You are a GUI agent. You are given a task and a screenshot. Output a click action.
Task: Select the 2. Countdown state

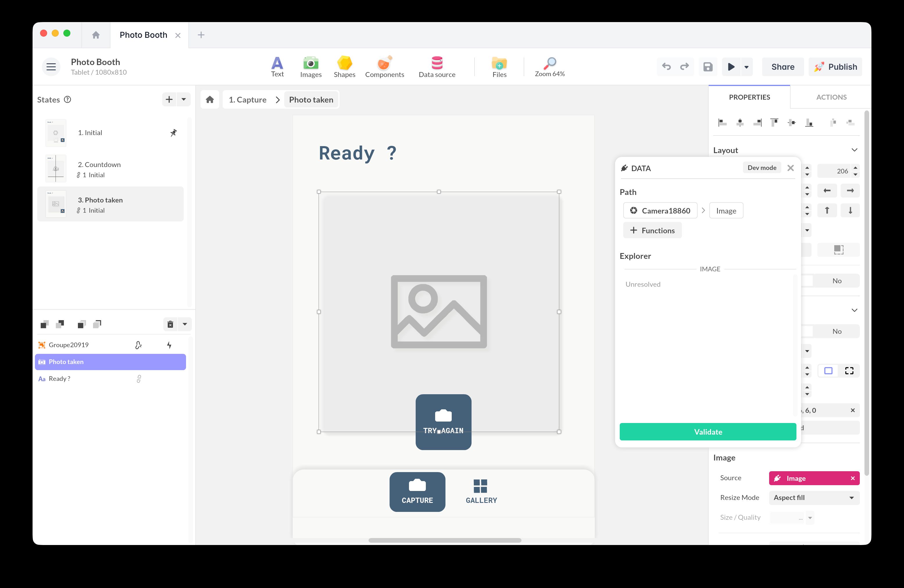pos(110,169)
